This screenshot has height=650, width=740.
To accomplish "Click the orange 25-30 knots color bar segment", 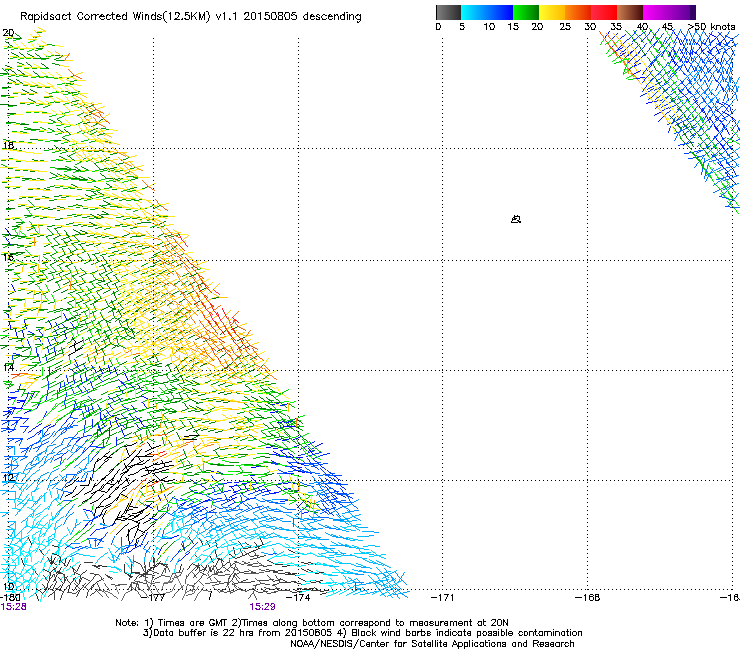I will tap(578, 12).
